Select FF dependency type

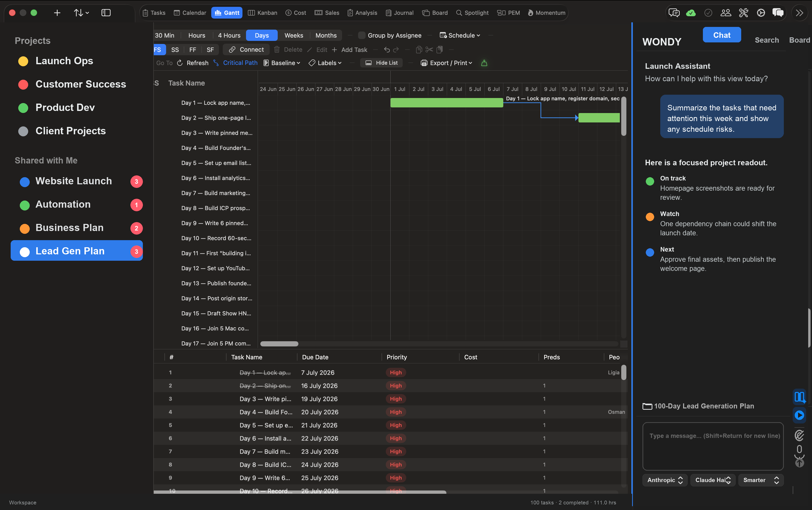(x=192, y=50)
